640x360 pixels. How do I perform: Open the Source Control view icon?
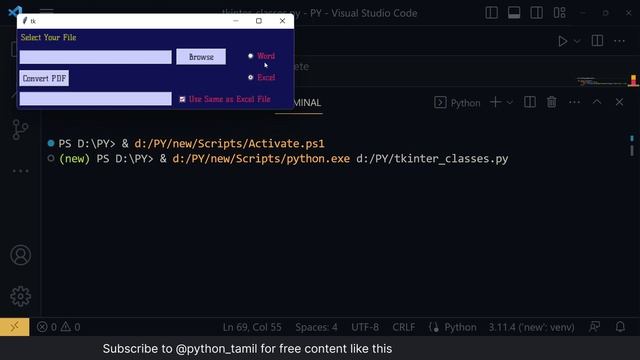20,130
